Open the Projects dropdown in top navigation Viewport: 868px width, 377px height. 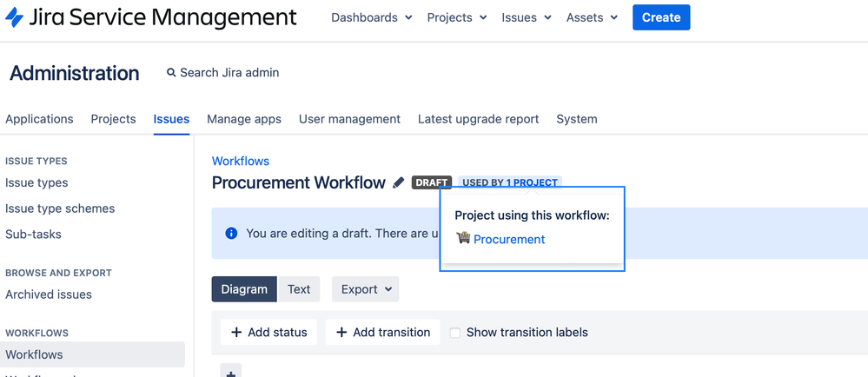[457, 17]
